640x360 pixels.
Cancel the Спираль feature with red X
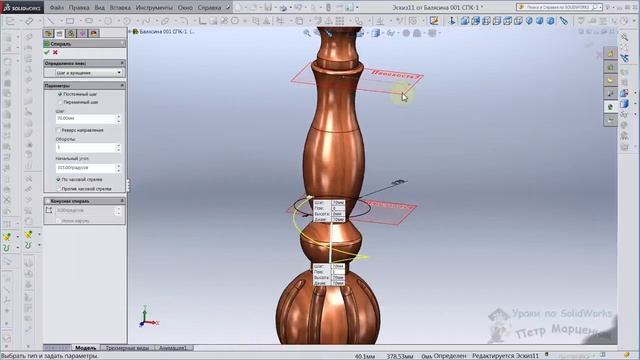coord(55,52)
